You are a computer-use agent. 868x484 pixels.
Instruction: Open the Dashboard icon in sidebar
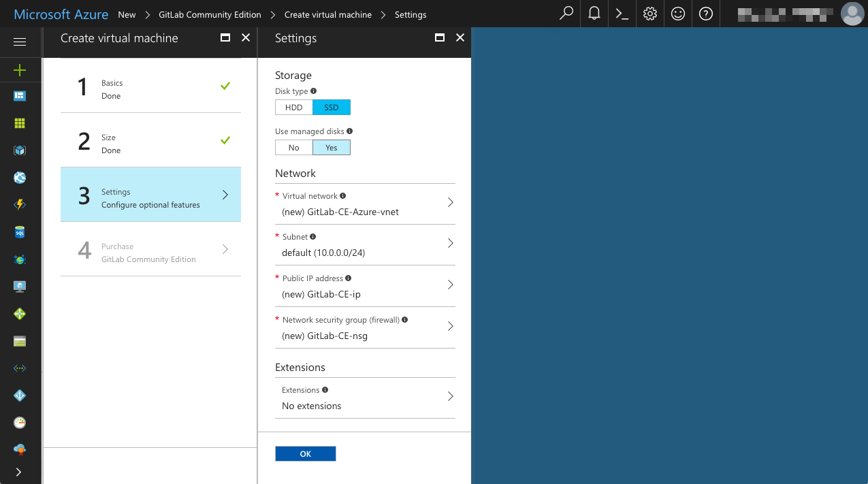tap(20, 95)
